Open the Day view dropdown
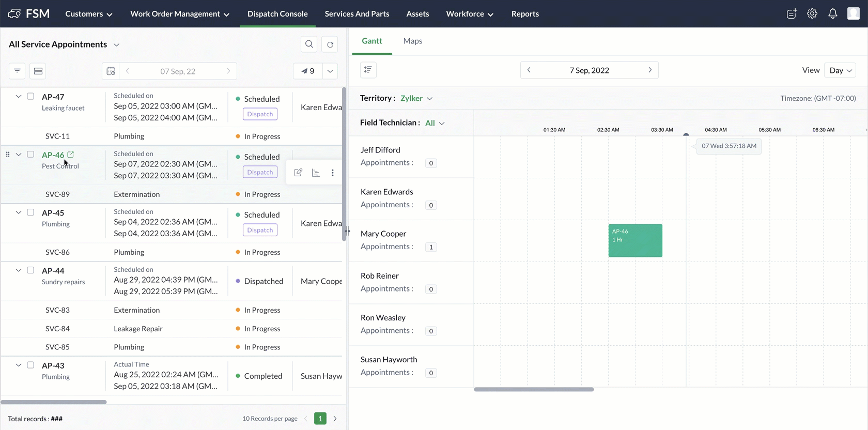The width and height of the screenshot is (868, 430). pyautogui.click(x=841, y=70)
